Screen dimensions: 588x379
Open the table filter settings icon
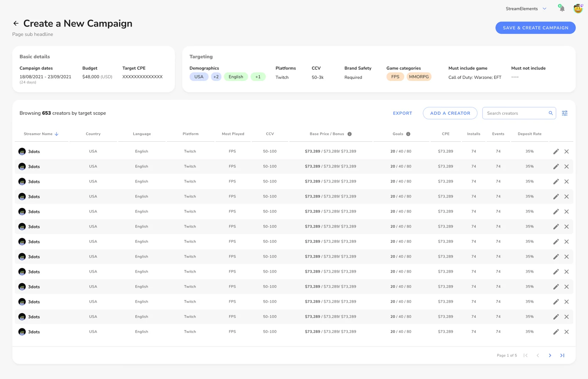565,113
